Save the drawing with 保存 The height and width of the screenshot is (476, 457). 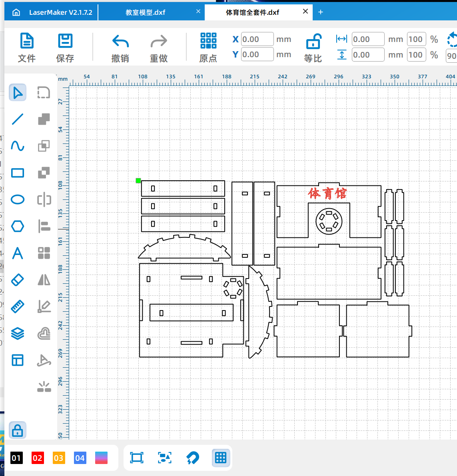tap(65, 48)
